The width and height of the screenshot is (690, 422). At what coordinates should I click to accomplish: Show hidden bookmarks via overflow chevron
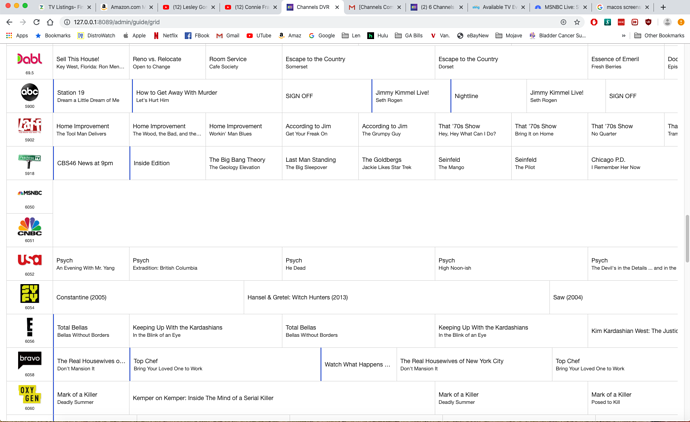pyautogui.click(x=623, y=35)
